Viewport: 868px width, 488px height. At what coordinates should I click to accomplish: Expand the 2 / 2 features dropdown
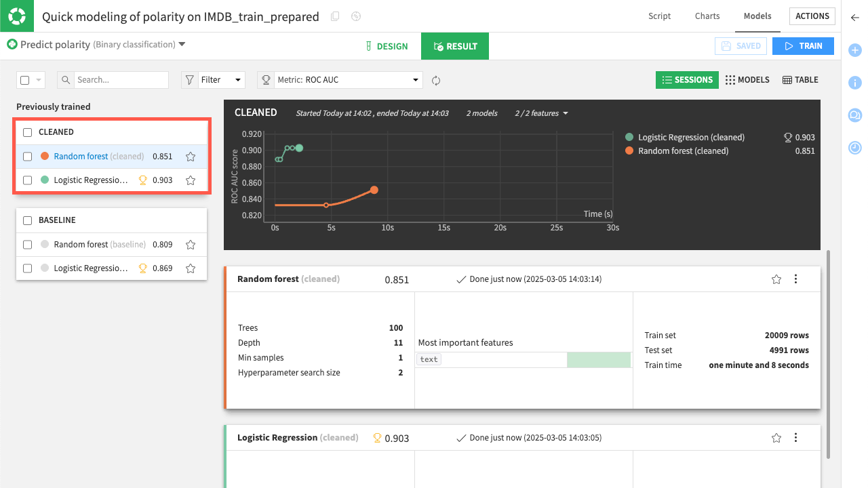coord(541,113)
